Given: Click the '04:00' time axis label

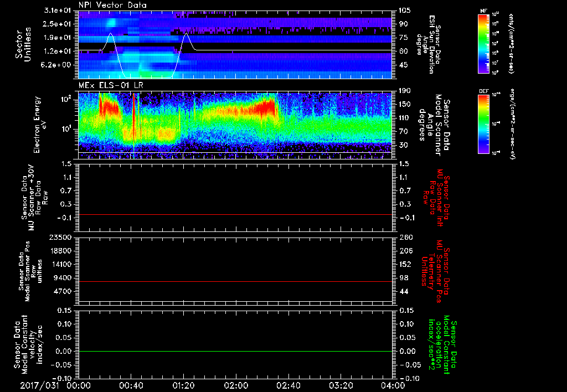Looking at the screenshot, I should point(393,385).
